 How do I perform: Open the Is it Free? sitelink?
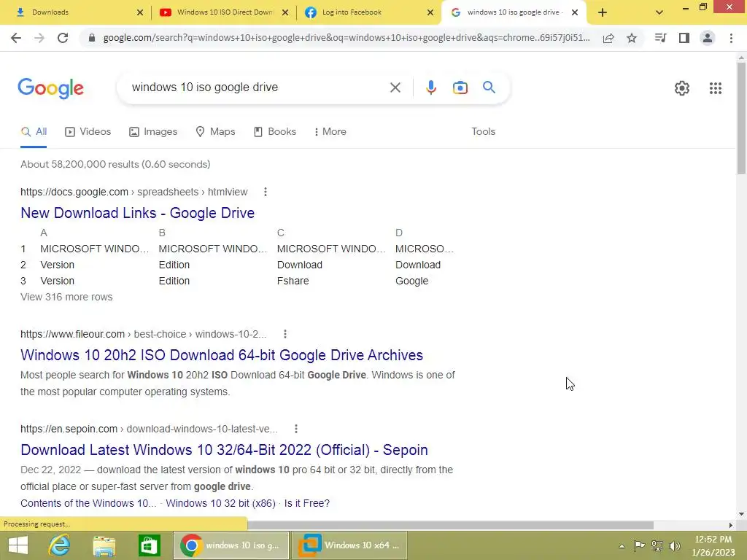pos(307,503)
